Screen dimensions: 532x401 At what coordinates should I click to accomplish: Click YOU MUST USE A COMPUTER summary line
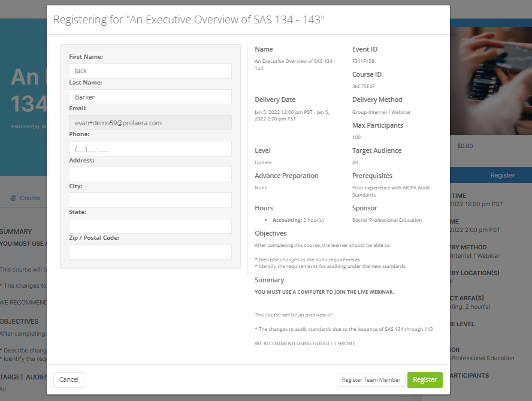coord(324,292)
